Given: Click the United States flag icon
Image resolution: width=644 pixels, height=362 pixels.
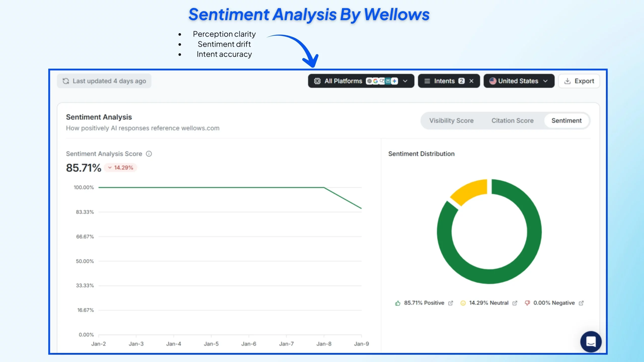Looking at the screenshot, I should (493, 81).
